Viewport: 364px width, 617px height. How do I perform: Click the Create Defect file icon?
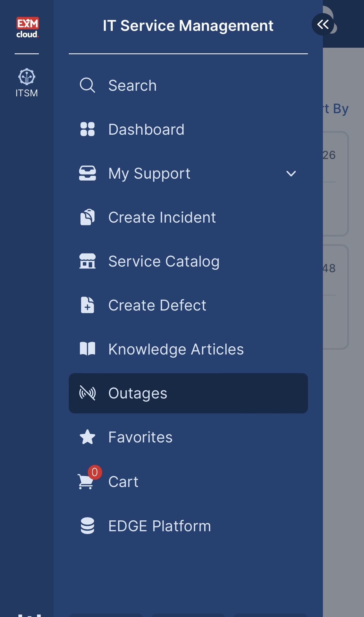[87, 305]
